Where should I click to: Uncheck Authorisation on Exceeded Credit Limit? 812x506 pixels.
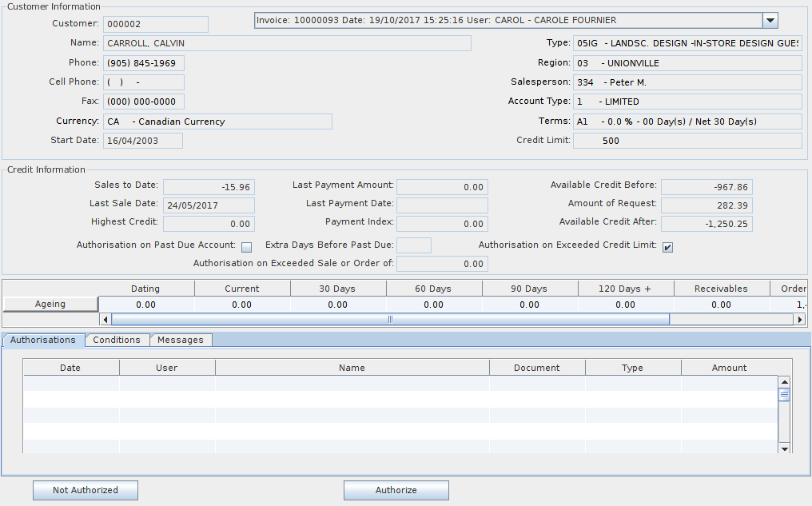[667, 247]
